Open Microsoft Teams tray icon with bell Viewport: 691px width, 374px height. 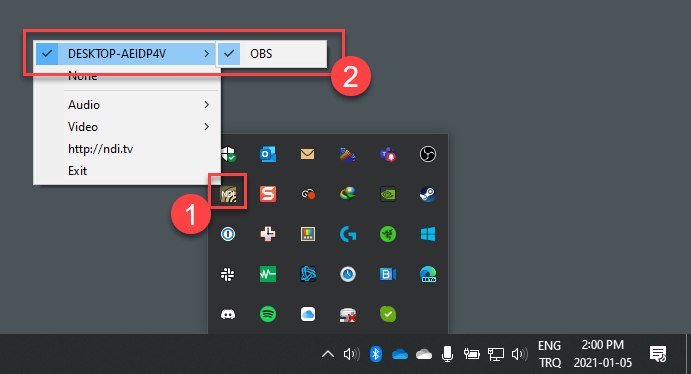(388, 154)
